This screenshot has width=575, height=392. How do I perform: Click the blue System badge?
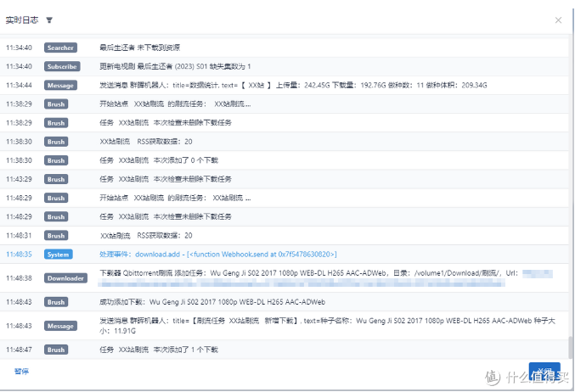(x=59, y=254)
